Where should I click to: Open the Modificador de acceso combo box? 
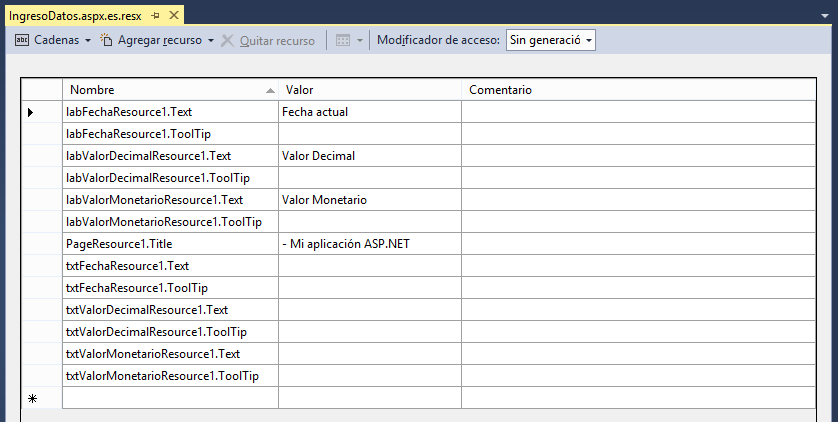550,40
